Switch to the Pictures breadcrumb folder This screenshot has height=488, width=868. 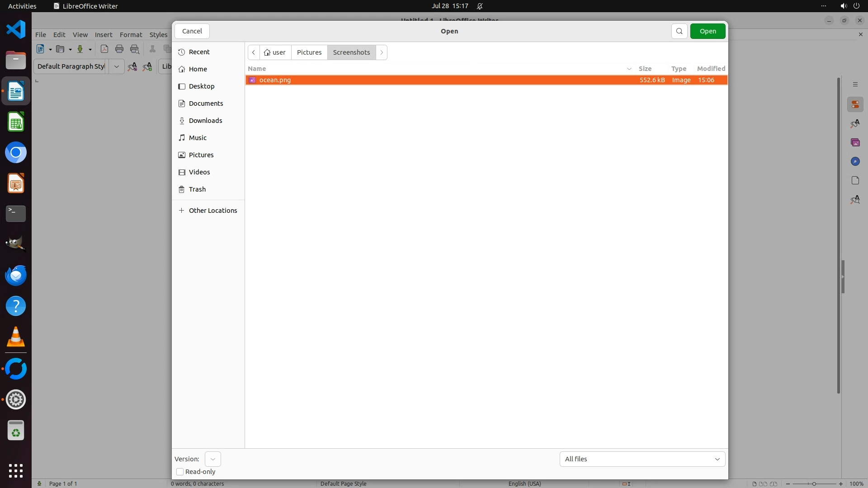click(309, 52)
